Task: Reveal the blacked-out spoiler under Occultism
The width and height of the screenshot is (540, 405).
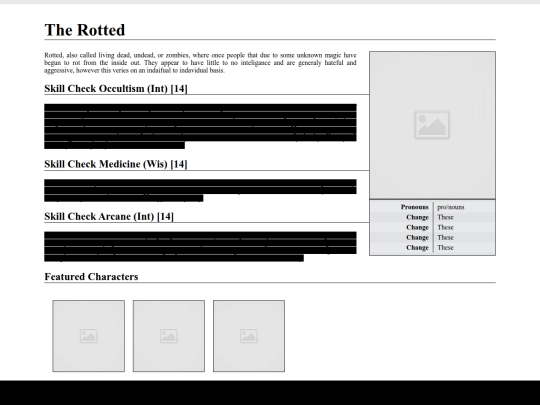Action: (200, 126)
